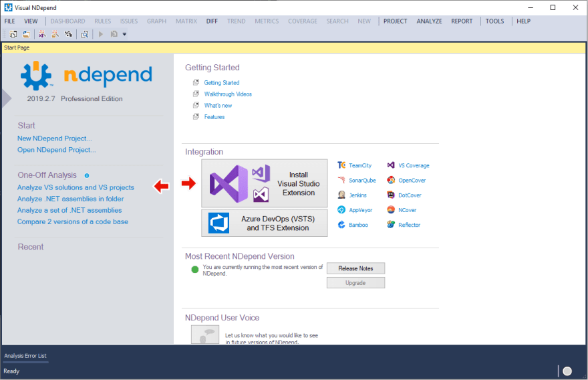Click the analyze assemblies in folder wand icon
Viewport: 588px width, 380px height.
pyautogui.click(x=55, y=34)
